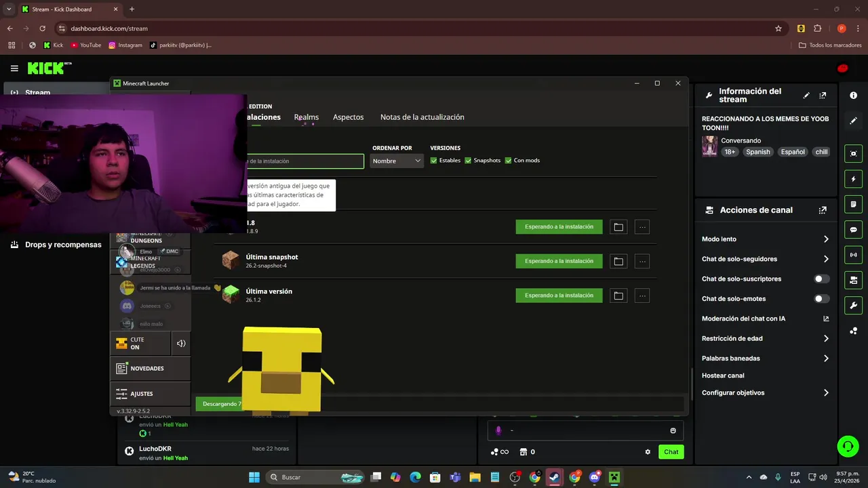868x488 pixels.
Task: Open the document icon in the right sidebar
Action: (x=853, y=204)
